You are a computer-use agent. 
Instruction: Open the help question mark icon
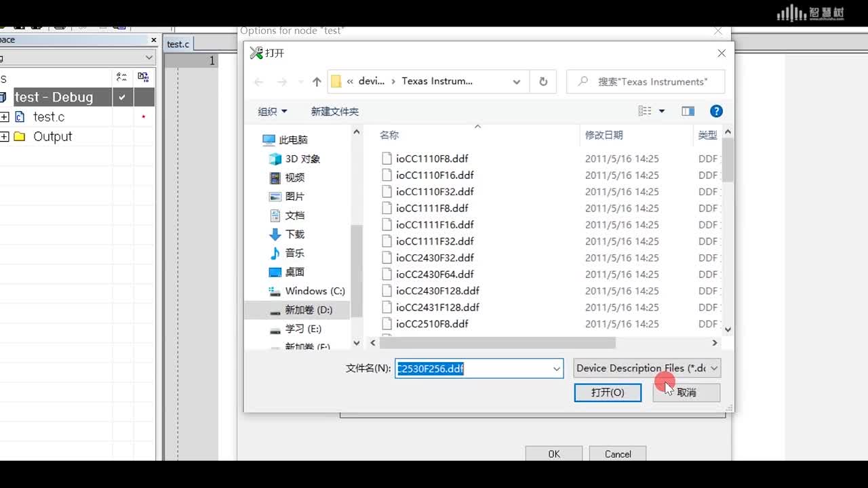[716, 111]
